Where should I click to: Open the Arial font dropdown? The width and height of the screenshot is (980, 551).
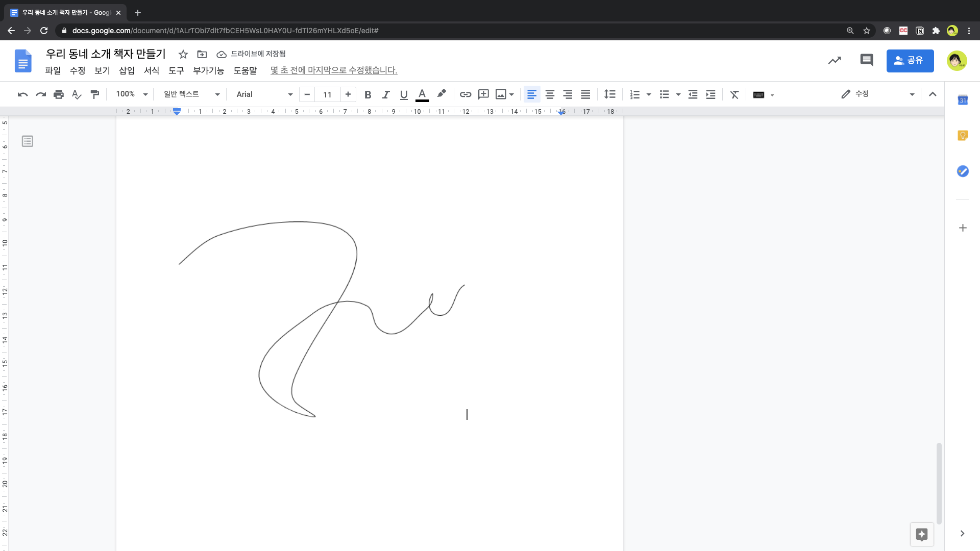click(x=264, y=94)
